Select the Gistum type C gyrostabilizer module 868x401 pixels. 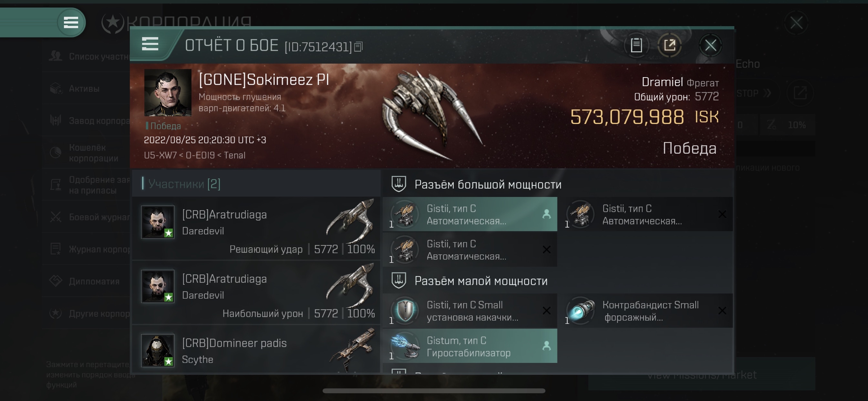[x=470, y=346]
